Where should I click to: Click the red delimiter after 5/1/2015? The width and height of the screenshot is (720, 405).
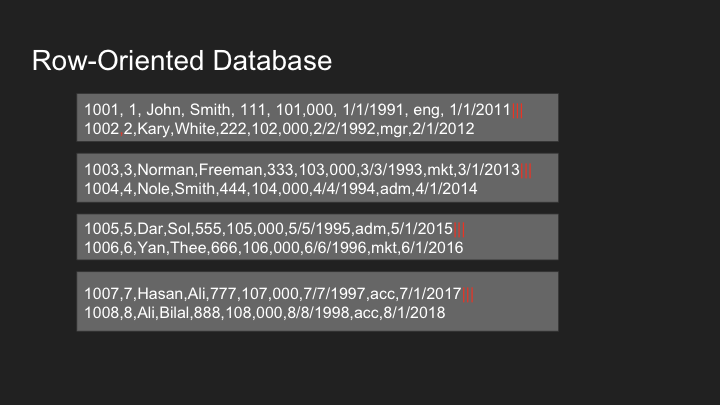click(460, 229)
